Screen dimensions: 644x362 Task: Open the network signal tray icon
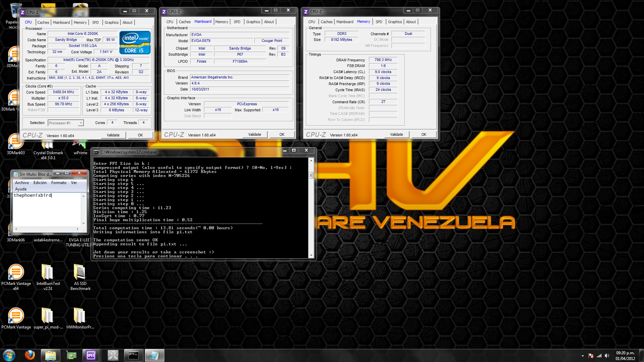599,356
